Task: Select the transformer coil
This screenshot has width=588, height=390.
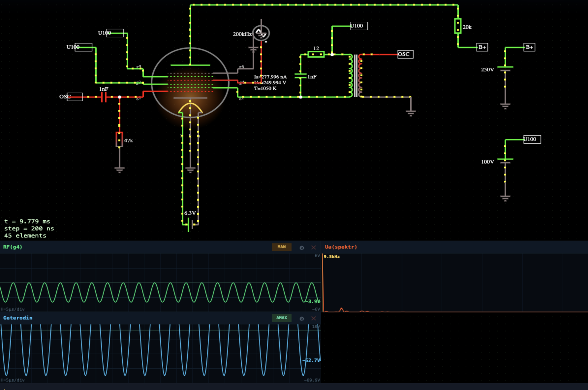Action: click(356, 76)
